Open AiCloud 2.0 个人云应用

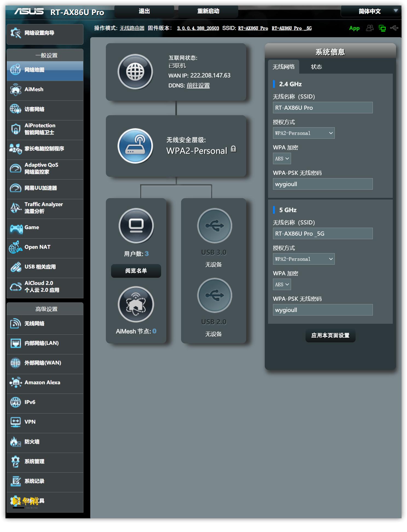[x=45, y=288]
